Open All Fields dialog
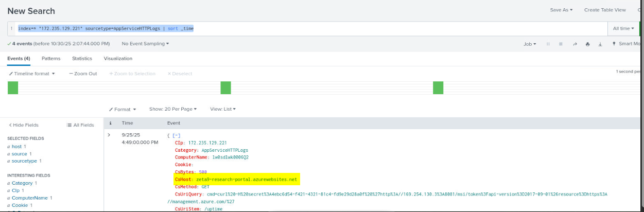The height and width of the screenshot is (212, 644). [80, 125]
